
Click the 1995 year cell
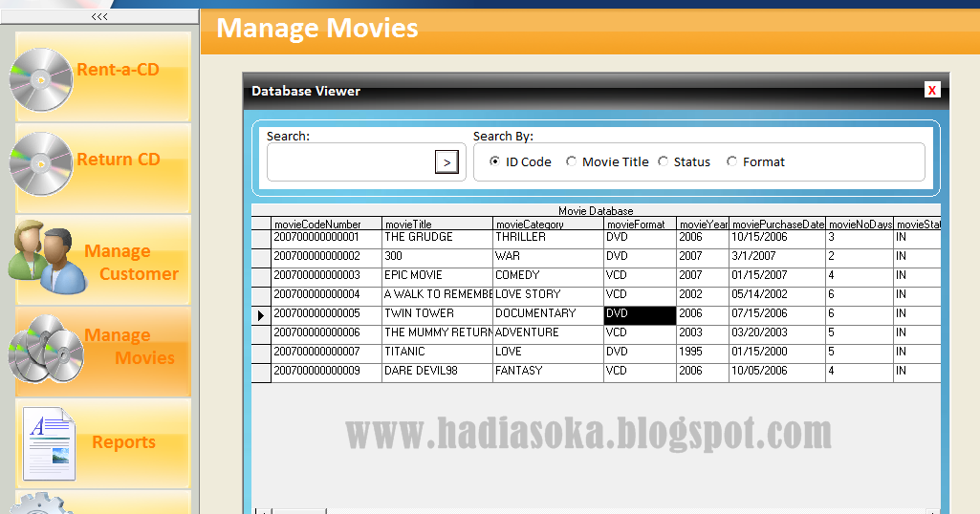tap(703, 353)
